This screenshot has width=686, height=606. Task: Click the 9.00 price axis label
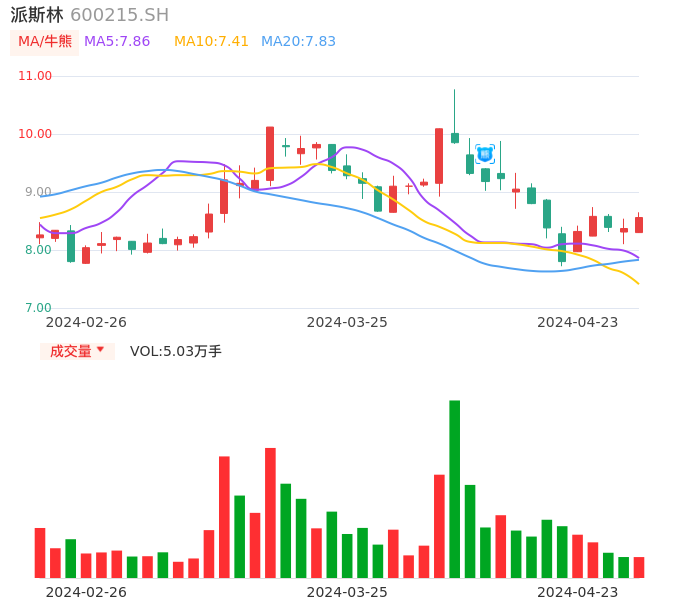38,192
